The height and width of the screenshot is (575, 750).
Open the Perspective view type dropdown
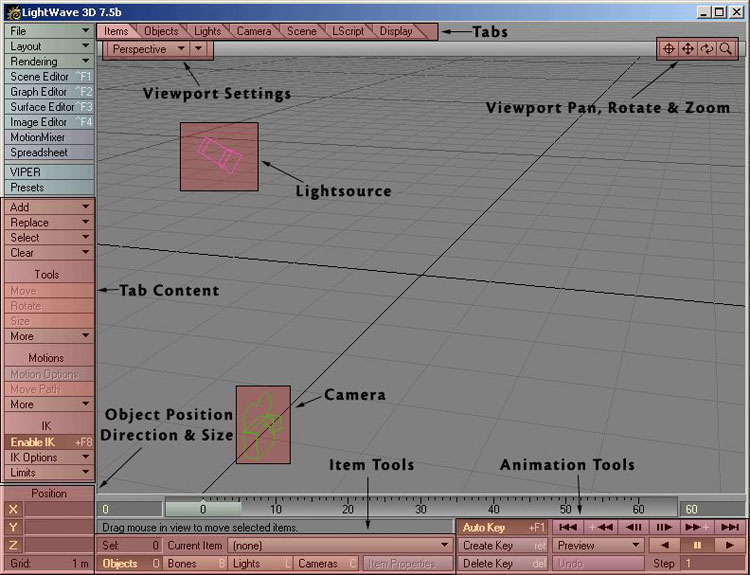pyautogui.click(x=148, y=48)
